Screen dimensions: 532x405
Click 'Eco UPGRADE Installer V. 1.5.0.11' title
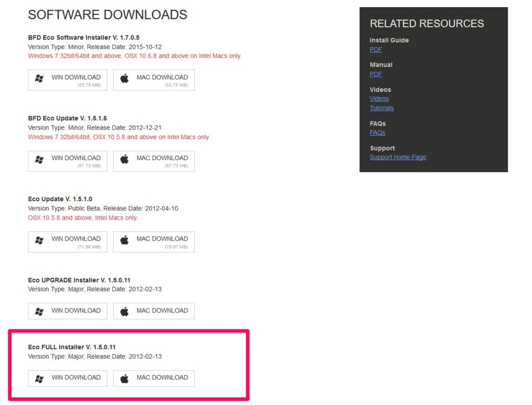click(x=79, y=280)
